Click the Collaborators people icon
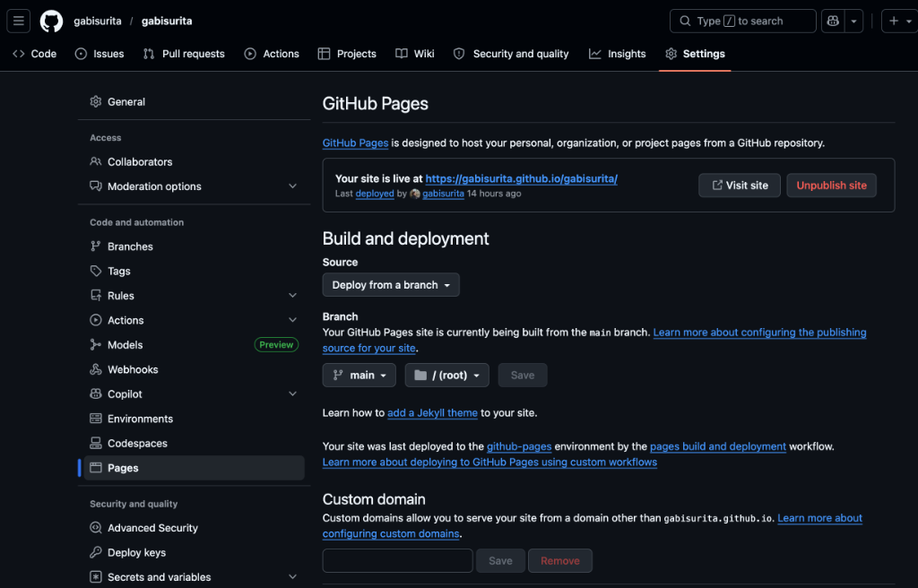The image size is (918, 588). 95,161
